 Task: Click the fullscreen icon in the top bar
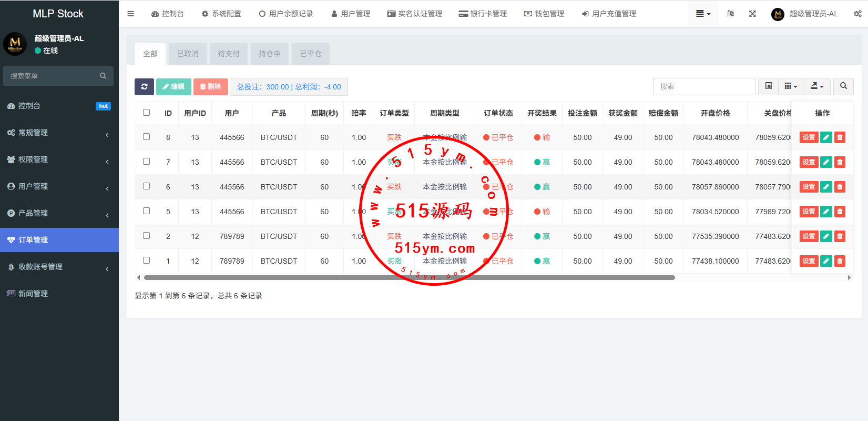coord(752,14)
